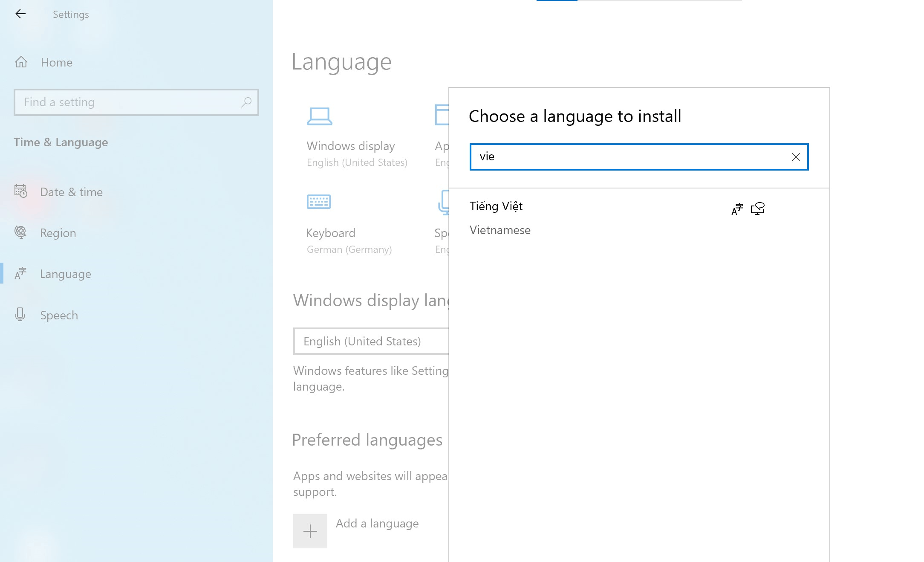Click the Home icon in sidebar
924x562 pixels.
21,62
